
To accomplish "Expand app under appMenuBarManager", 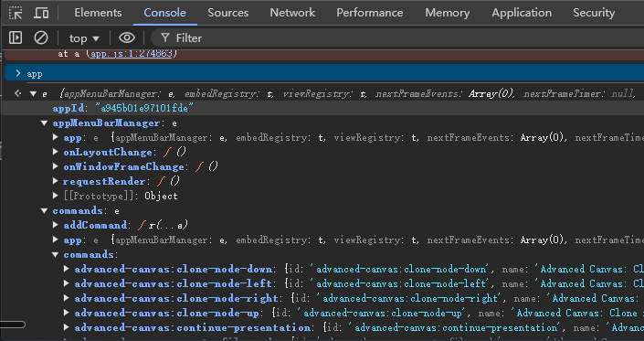I will [x=56, y=137].
